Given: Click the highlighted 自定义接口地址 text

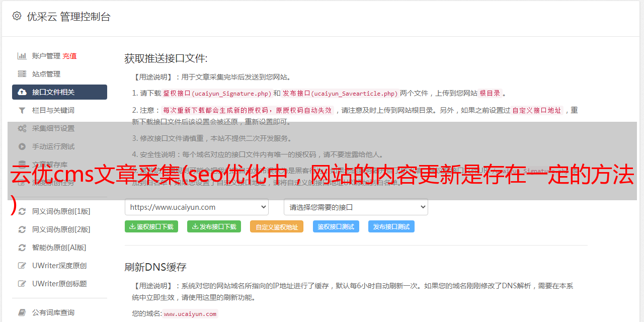Looking at the screenshot, I should [536, 110].
